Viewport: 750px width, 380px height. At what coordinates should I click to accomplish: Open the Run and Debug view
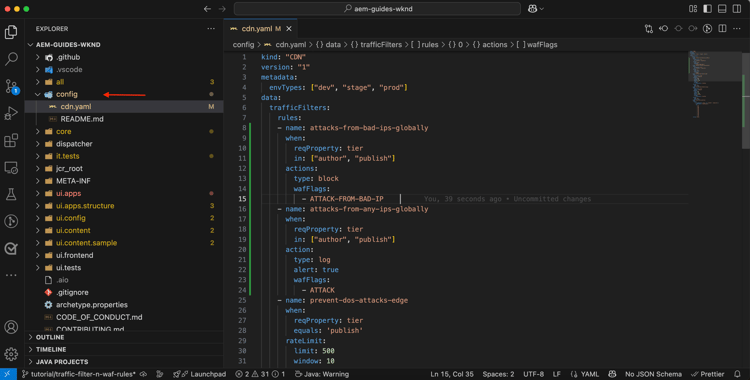pos(11,114)
